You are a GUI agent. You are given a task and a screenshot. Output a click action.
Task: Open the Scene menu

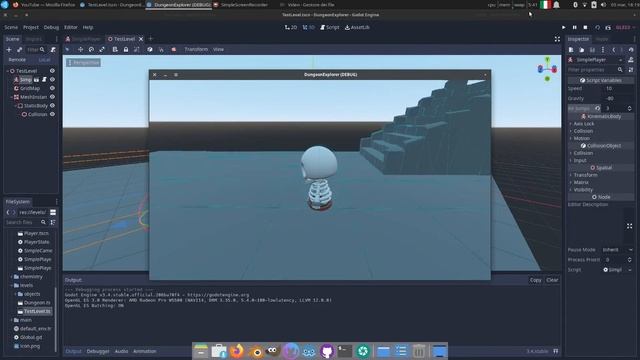click(x=11, y=27)
